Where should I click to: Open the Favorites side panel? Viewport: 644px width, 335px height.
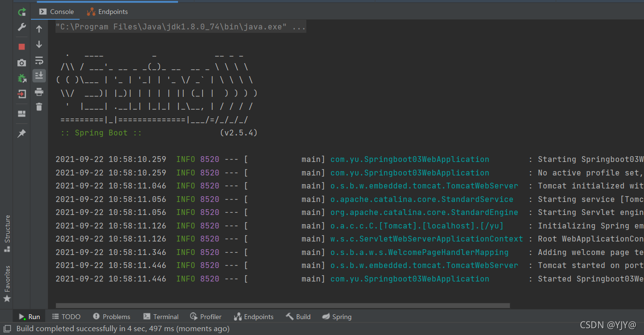[7, 284]
